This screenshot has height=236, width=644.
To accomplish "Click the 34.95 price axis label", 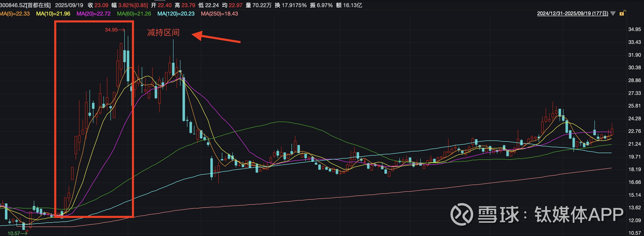I will [634, 29].
